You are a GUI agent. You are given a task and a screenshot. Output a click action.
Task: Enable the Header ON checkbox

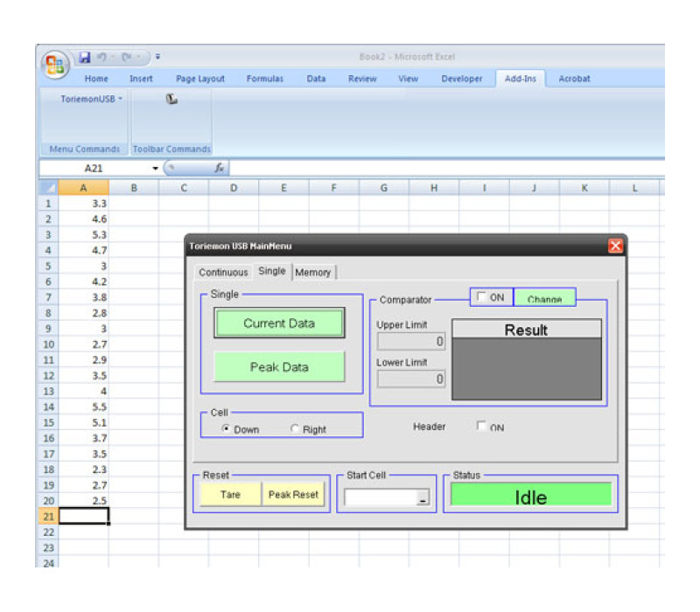pyautogui.click(x=481, y=426)
